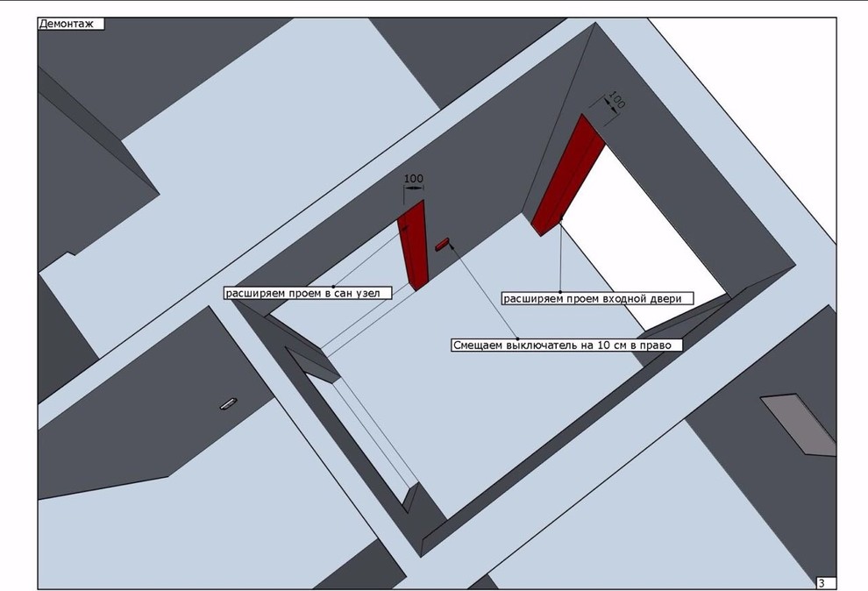Click label Смещаем выключатель на 10 см
This screenshot has width=868, height=591.
point(566,345)
